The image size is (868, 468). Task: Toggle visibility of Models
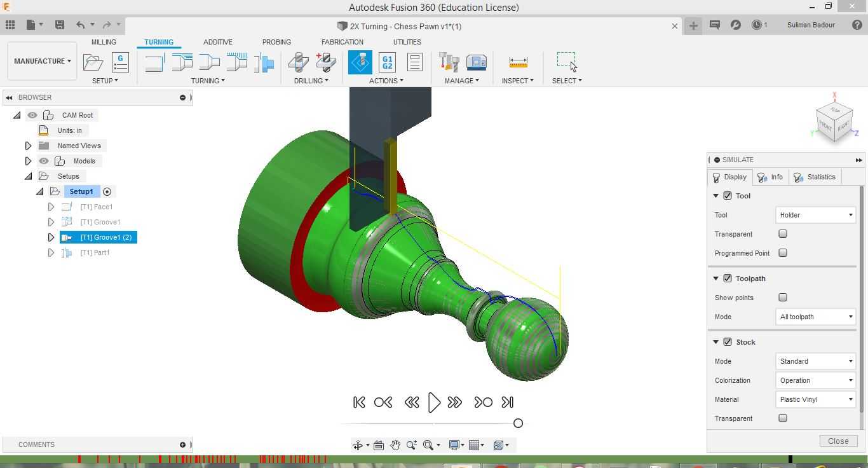tap(44, 161)
